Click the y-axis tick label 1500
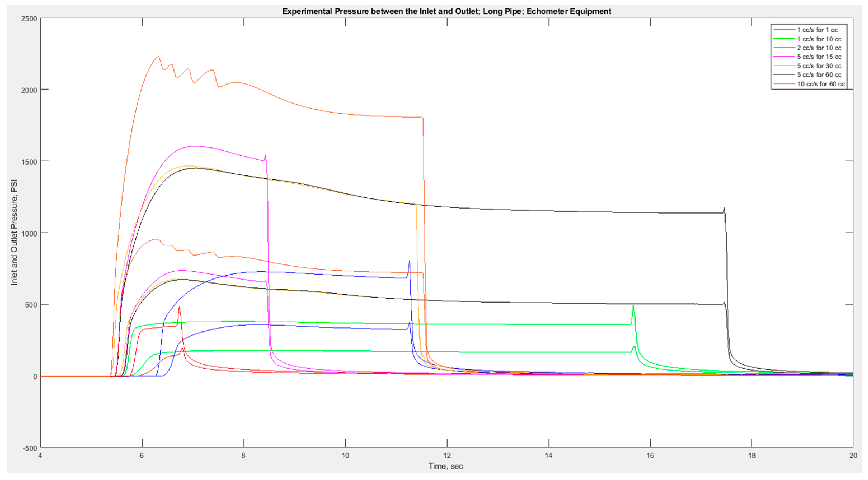 (x=29, y=162)
